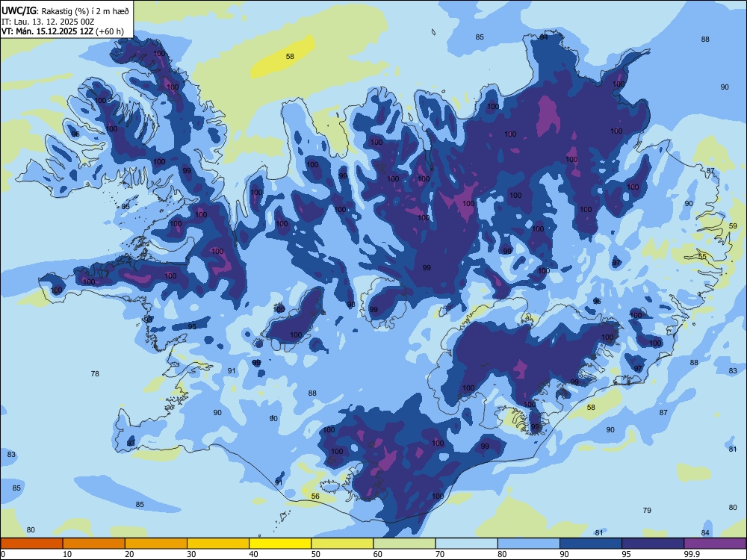
Task: Click the dark blue 90–95 legend swatch
Action: tap(591, 544)
